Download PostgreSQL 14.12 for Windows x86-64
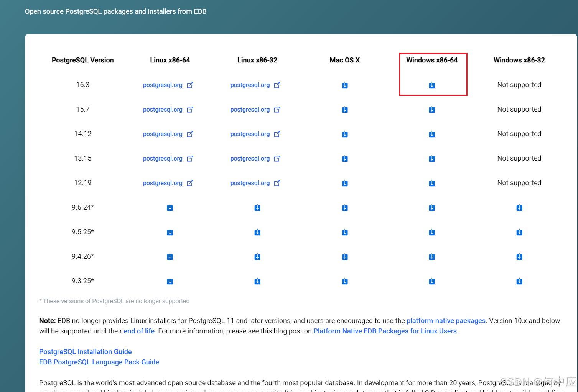 (x=432, y=134)
